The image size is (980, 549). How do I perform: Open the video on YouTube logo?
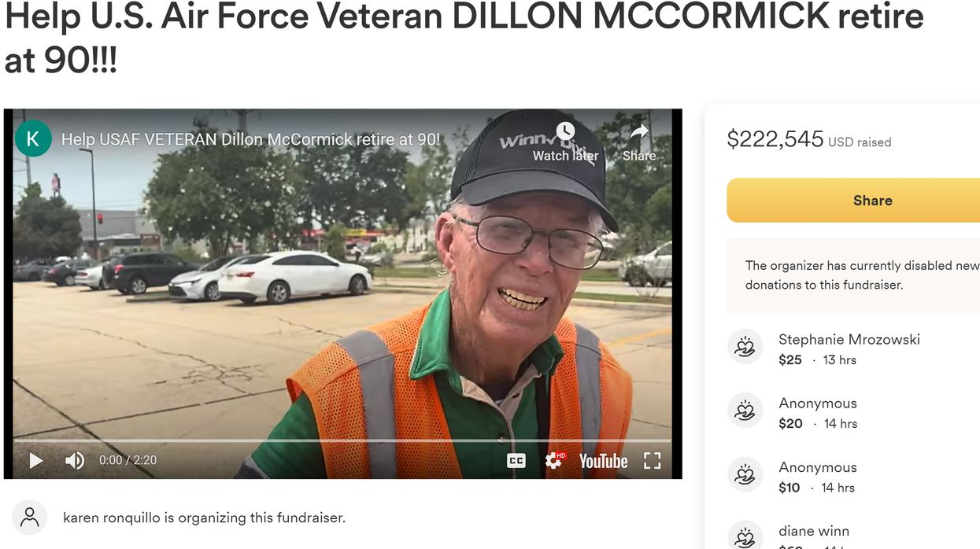tap(603, 461)
